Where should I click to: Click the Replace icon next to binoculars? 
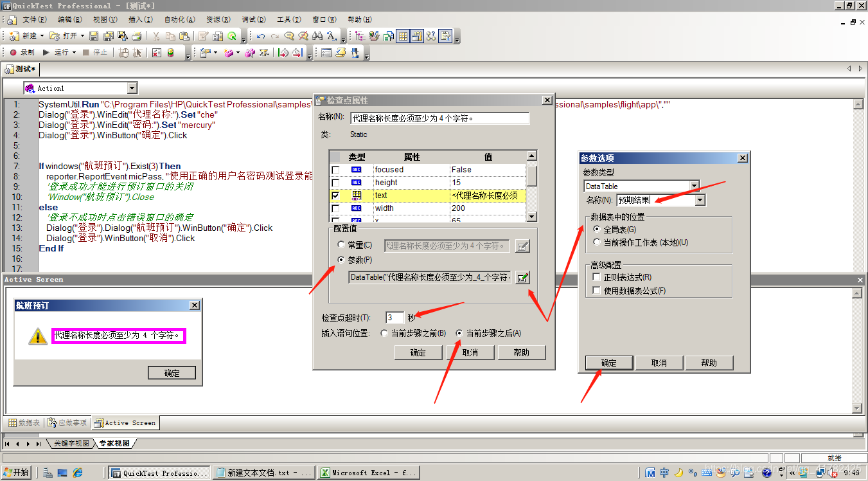pyautogui.click(x=332, y=36)
